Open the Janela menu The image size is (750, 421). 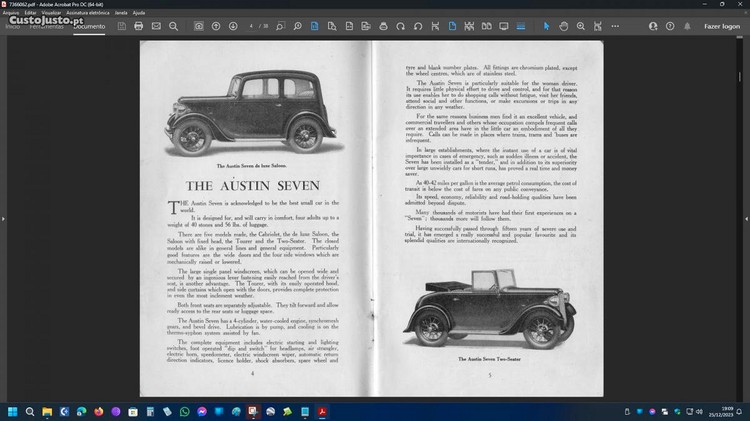[x=122, y=13]
